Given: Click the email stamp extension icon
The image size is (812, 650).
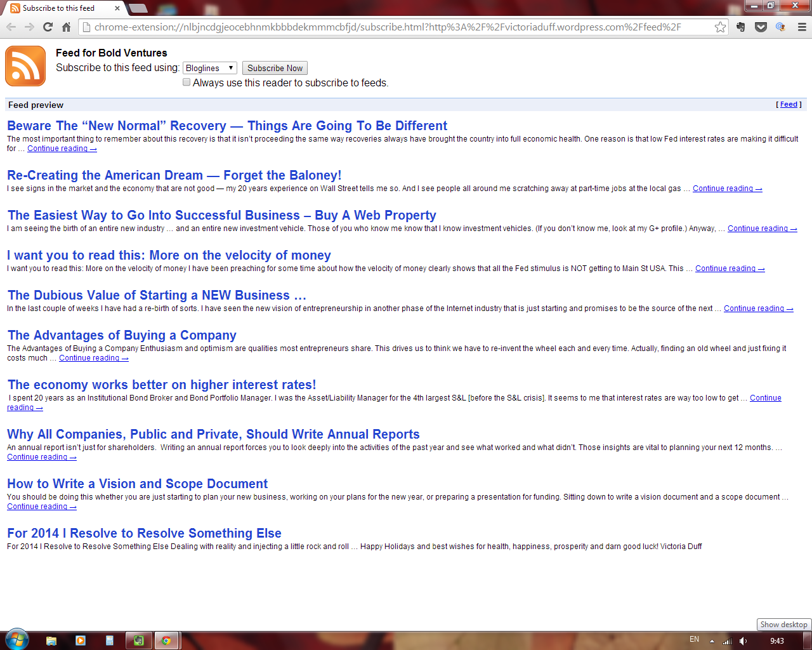Looking at the screenshot, I should pos(781,27).
